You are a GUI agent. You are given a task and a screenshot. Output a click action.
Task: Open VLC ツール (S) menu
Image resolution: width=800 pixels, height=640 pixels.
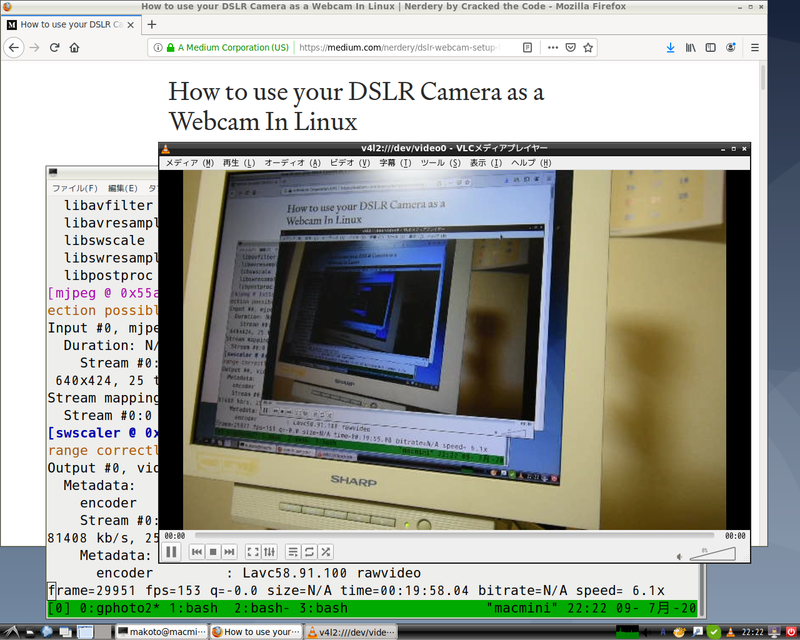[x=440, y=163]
